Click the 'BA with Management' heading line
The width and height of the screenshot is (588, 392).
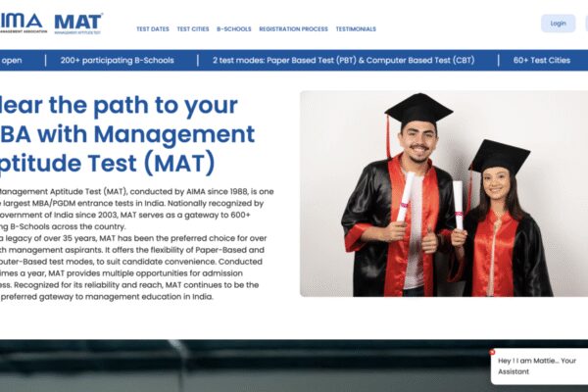point(127,134)
